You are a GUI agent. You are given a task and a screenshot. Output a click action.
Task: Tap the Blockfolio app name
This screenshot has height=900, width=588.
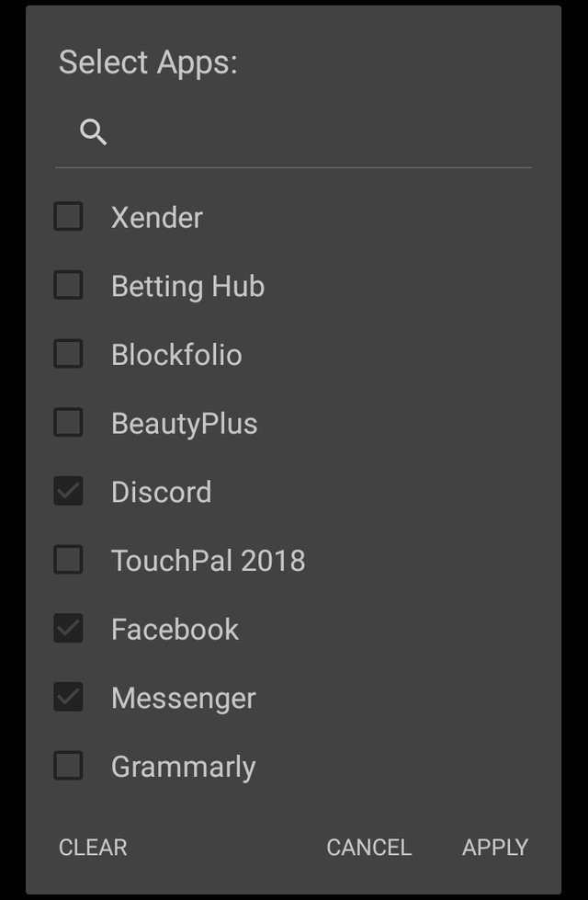point(176,355)
